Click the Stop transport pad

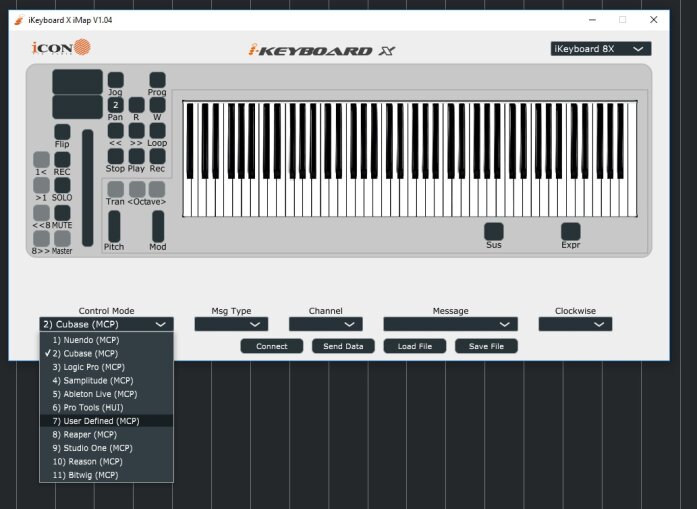pos(116,156)
